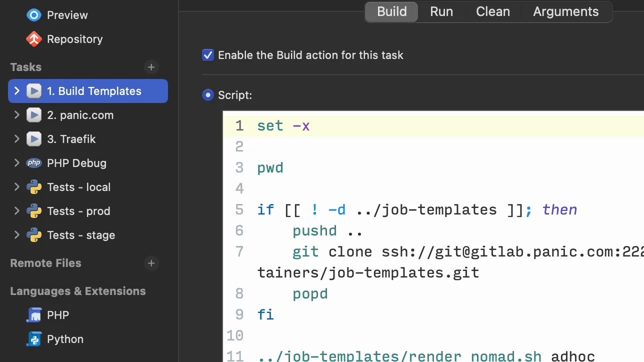Expand the 3. Traefik task
Screen dimensions: 644x362
tap(16, 139)
